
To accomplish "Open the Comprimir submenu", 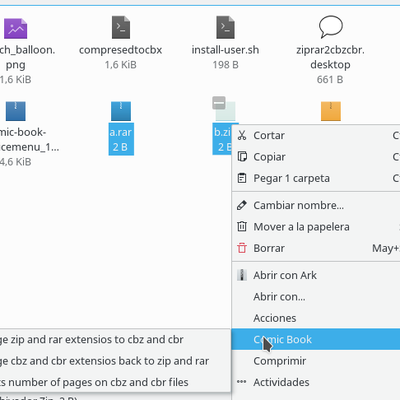I will (316, 361).
